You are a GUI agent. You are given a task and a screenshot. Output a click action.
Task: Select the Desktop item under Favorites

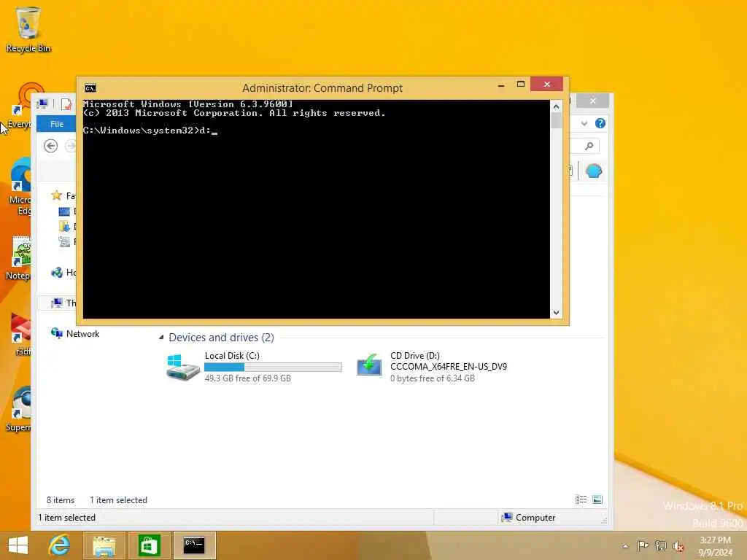[64, 211]
